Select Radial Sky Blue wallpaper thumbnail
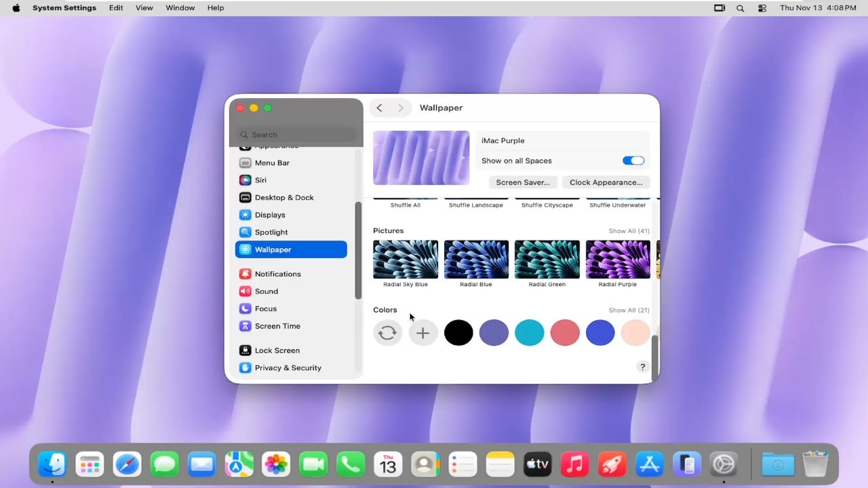868x488 pixels. pyautogui.click(x=406, y=260)
